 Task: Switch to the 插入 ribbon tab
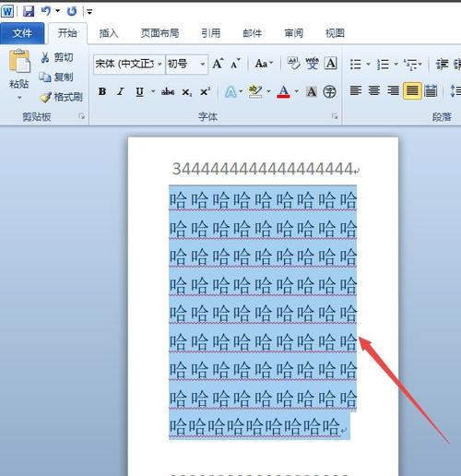pyautogui.click(x=109, y=33)
